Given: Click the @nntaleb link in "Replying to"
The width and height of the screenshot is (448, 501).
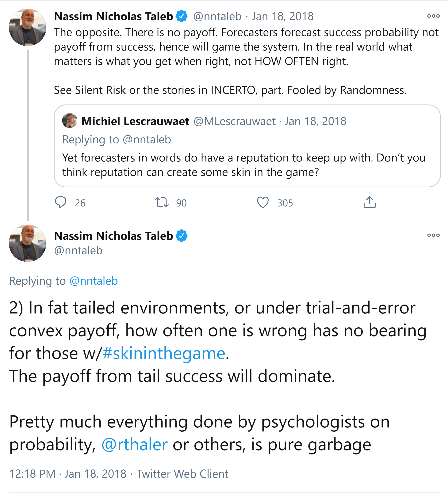Looking at the screenshot, I should 94,281.
